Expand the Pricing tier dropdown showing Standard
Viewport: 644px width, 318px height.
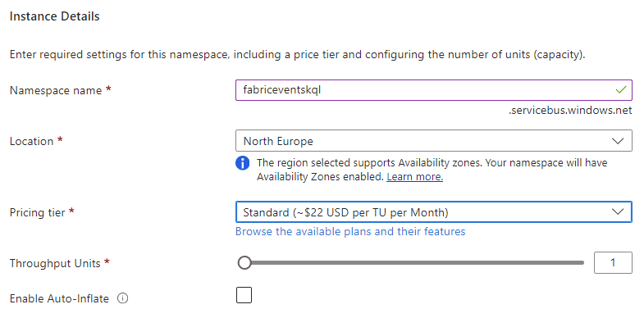[434, 212]
